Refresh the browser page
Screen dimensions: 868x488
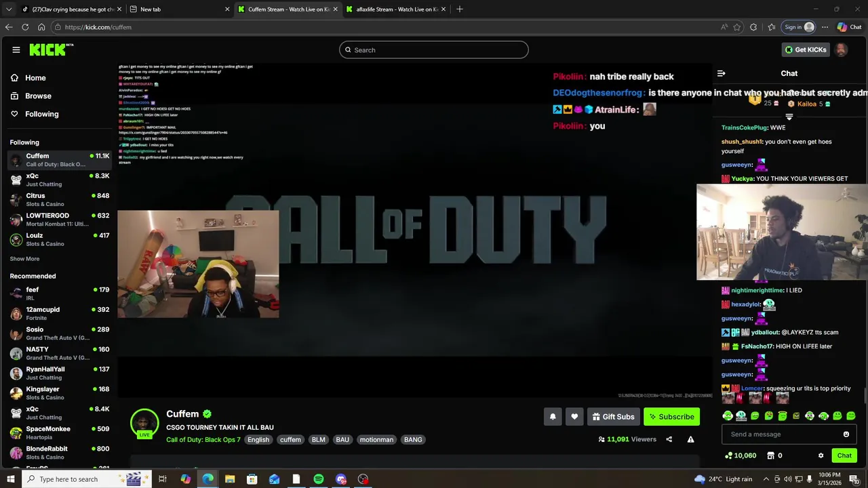(x=25, y=27)
